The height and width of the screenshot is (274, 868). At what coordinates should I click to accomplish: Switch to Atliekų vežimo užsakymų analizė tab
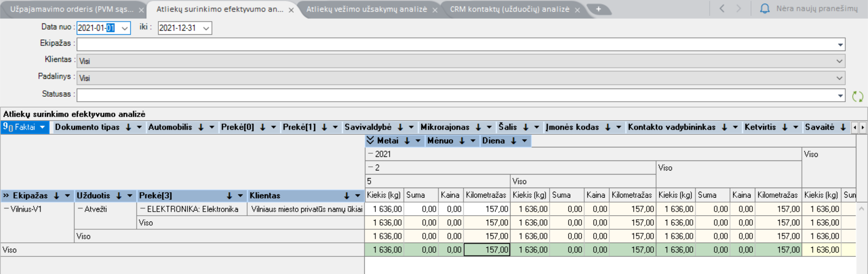coord(366,9)
